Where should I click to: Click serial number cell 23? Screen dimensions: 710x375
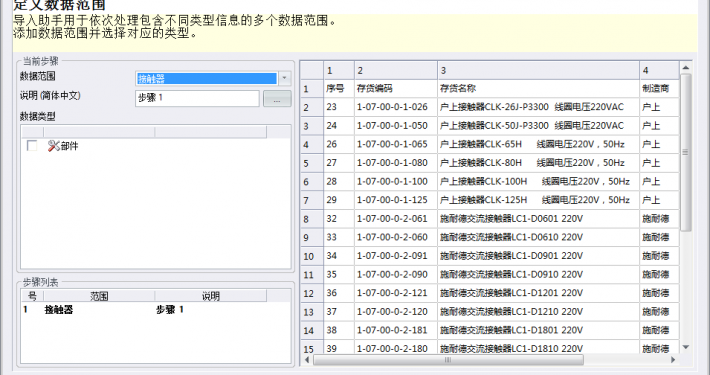339,107
